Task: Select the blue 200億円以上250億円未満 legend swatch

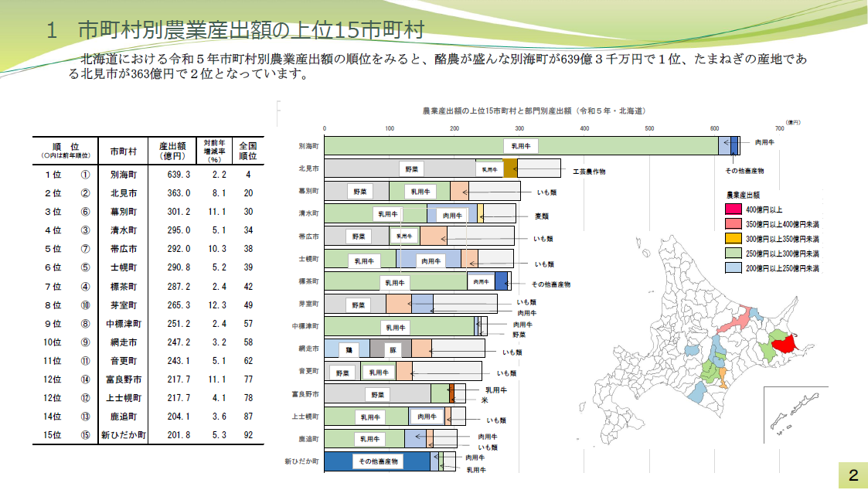Action: click(x=734, y=267)
